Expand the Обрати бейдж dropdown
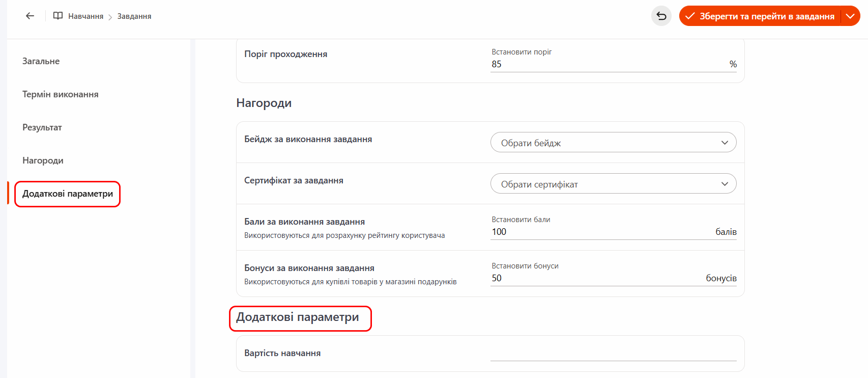Screen dimensions: 868x378 click(605, 143)
